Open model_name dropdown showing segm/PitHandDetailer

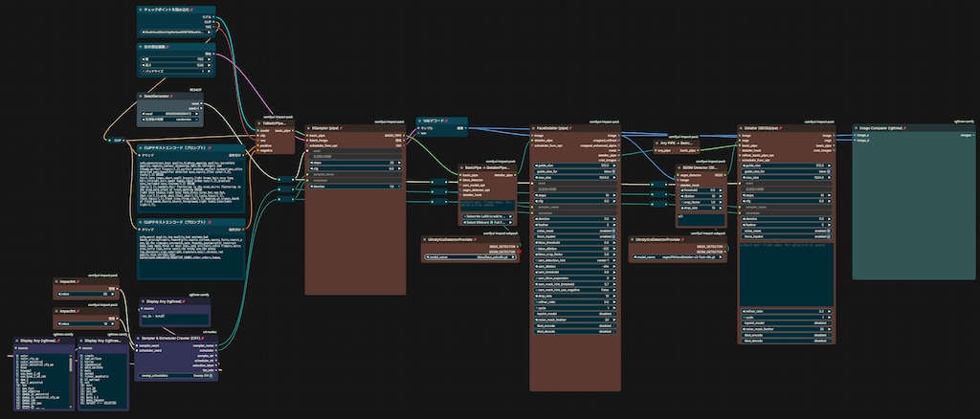coord(678,256)
